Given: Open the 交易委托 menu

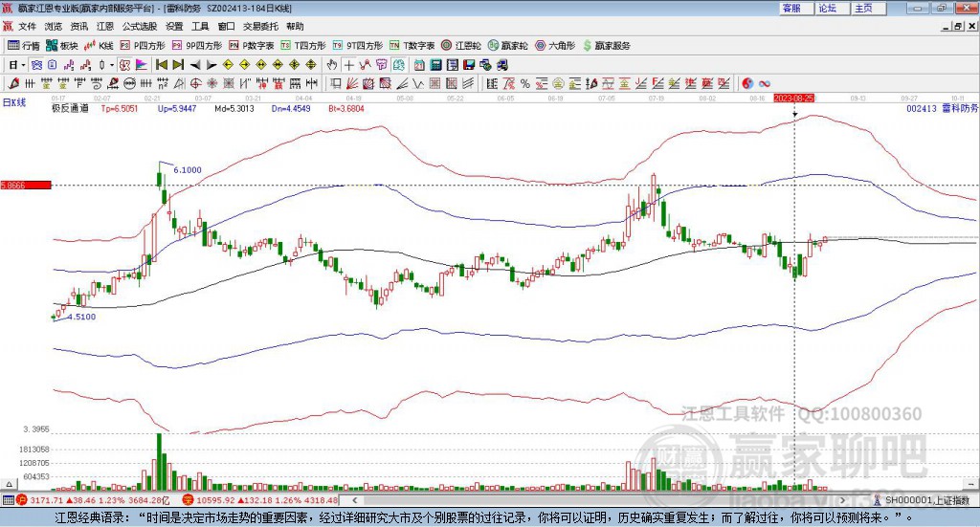Looking at the screenshot, I should tap(260, 26).
